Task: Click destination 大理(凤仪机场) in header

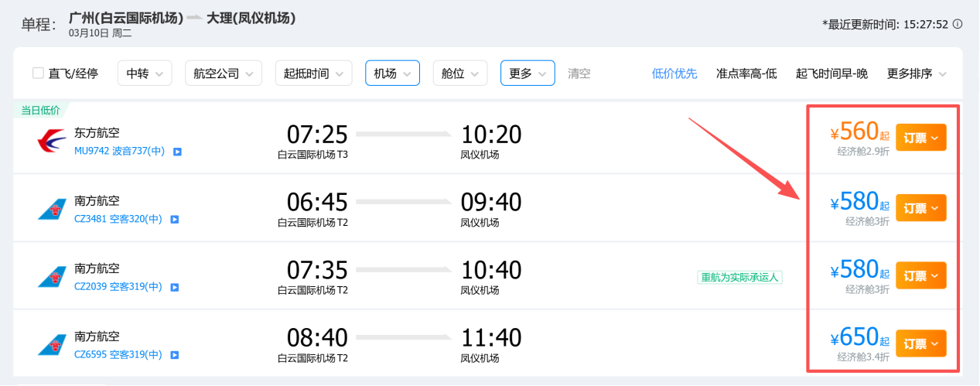Action: click(251, 17)
